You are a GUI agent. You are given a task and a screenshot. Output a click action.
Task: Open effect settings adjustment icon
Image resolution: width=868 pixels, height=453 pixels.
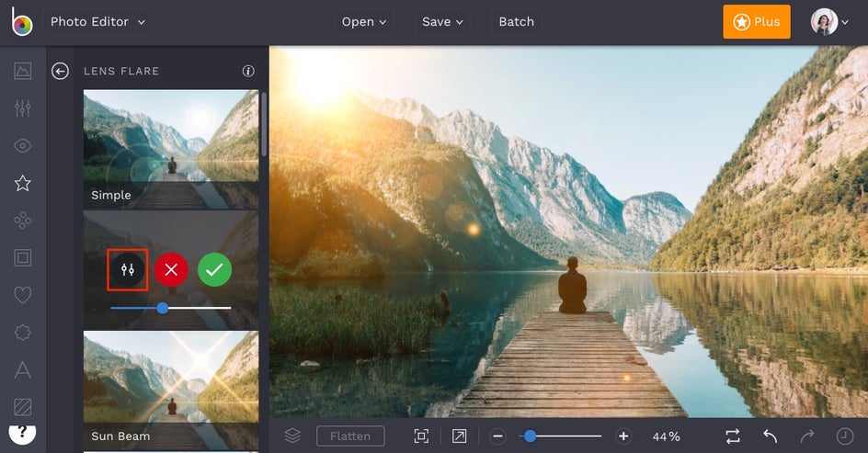[x=127, y=269]
